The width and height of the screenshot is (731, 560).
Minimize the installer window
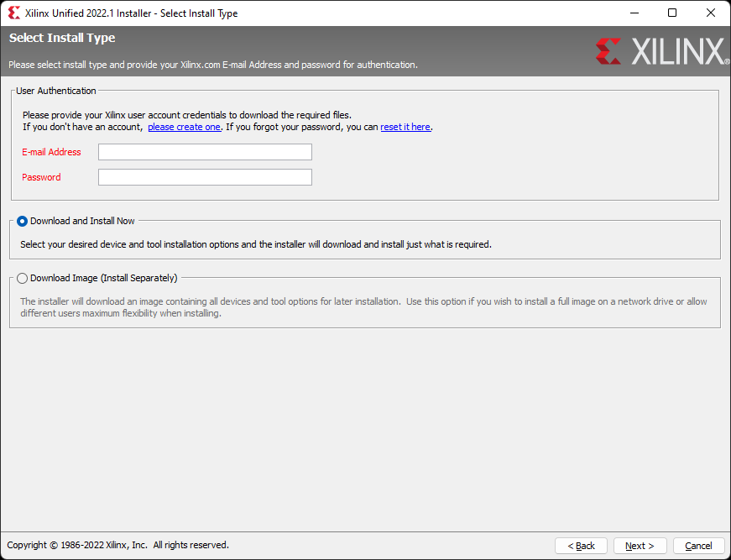[x=634, y=13]
